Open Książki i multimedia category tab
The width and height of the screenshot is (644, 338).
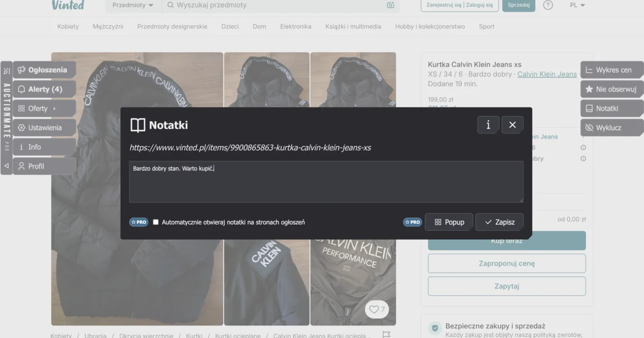click(353, 26)
